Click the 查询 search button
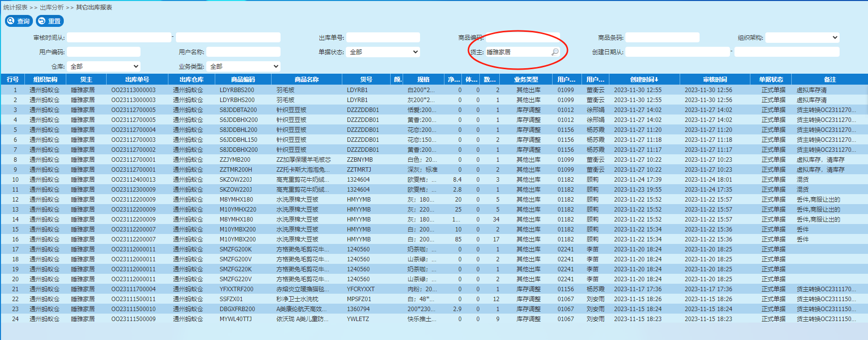 pyautogui.click(x=19, y=21)
